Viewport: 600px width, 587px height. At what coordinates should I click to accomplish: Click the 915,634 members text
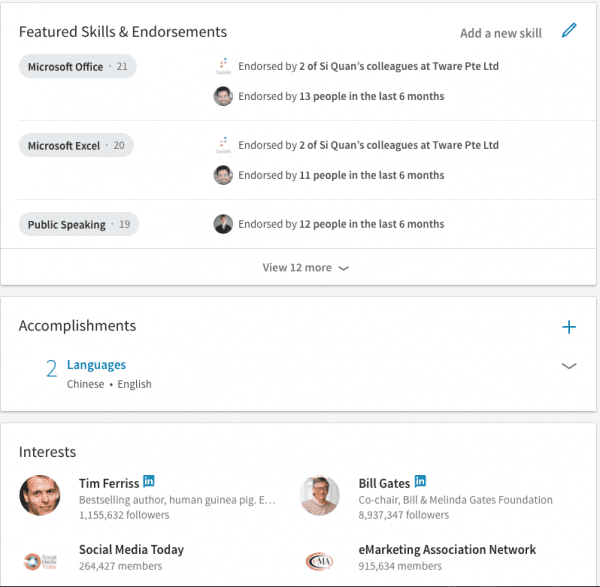pyautogui.click(x=400, y=566)
